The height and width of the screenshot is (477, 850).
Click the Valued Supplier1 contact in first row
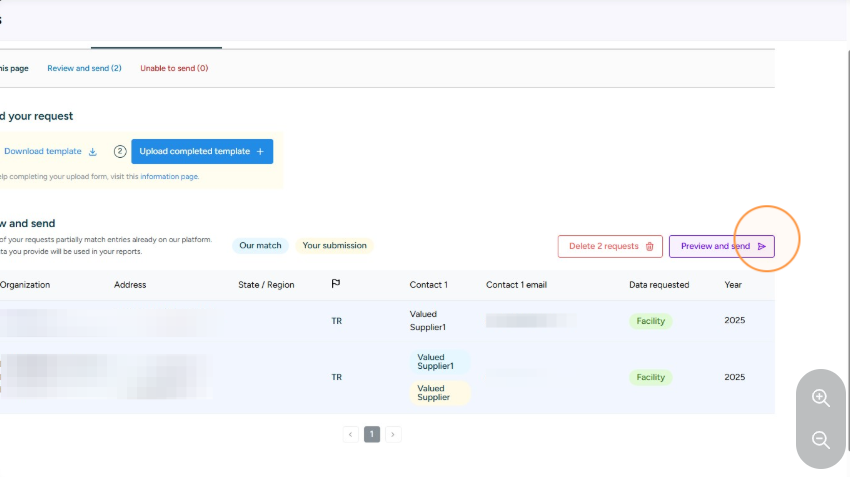428,320
